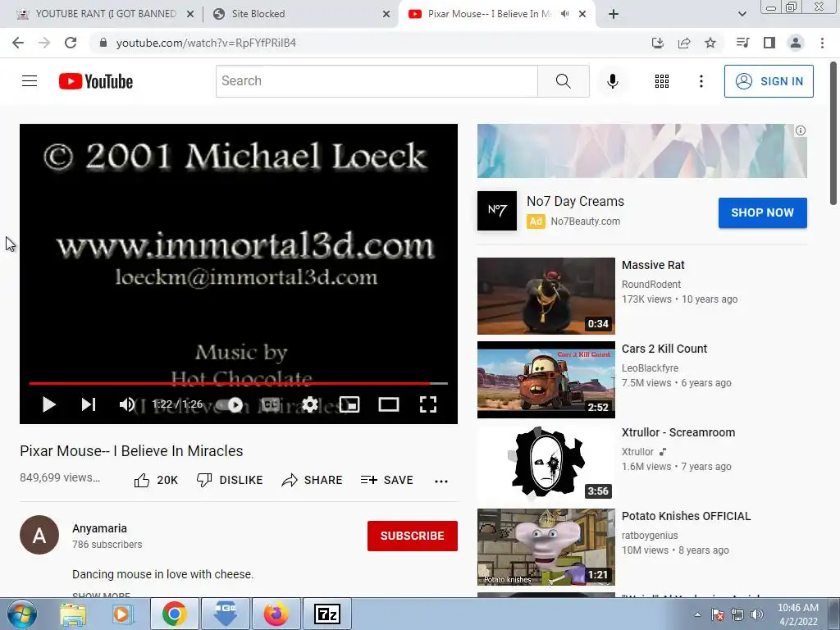Open the system volume tray icon
This screenshot has width=840, height=630.
click(x=757, y=614)
